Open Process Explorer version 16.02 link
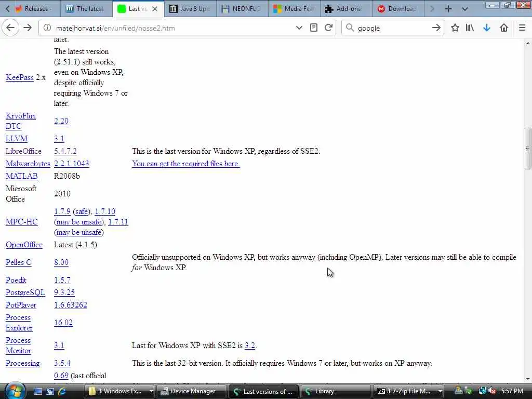Viewport: 532px width, 399px height. point(63,323)
